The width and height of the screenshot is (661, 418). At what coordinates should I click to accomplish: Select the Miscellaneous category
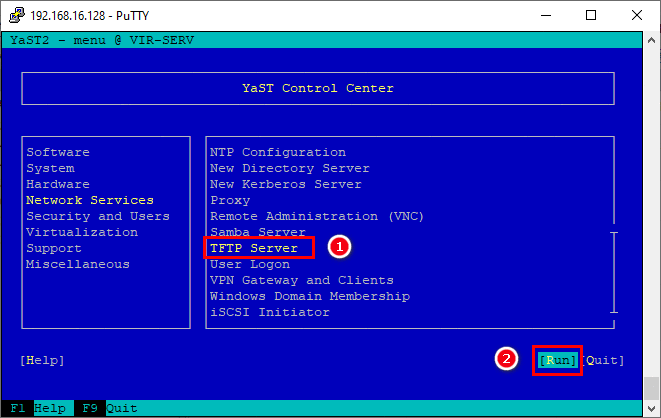pyautogui.click(x=78, y=264)
